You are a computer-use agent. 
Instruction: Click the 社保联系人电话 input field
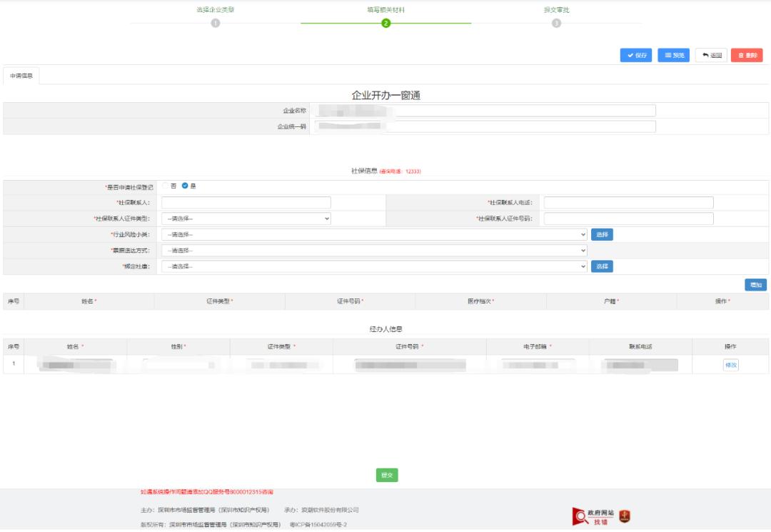tap(628, 203)
